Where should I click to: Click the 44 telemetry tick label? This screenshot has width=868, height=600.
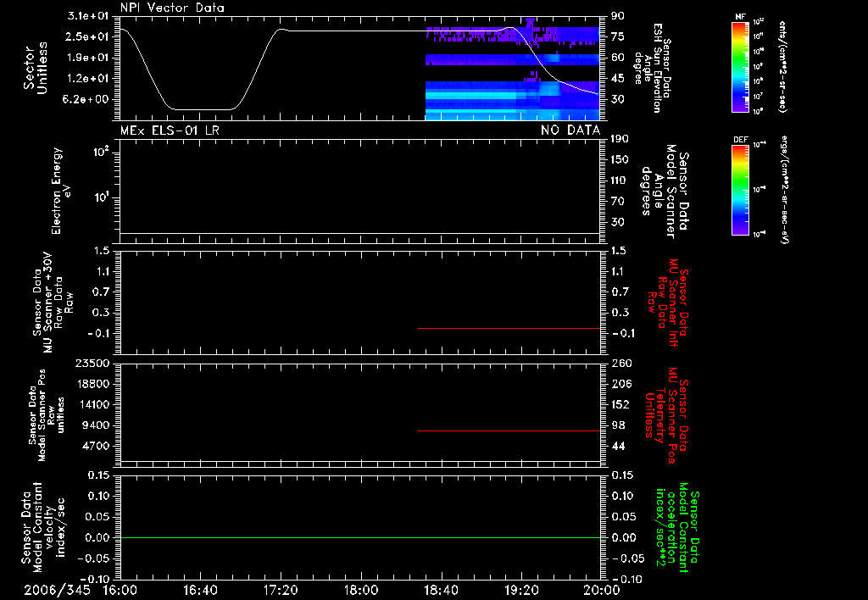[618, 446]
